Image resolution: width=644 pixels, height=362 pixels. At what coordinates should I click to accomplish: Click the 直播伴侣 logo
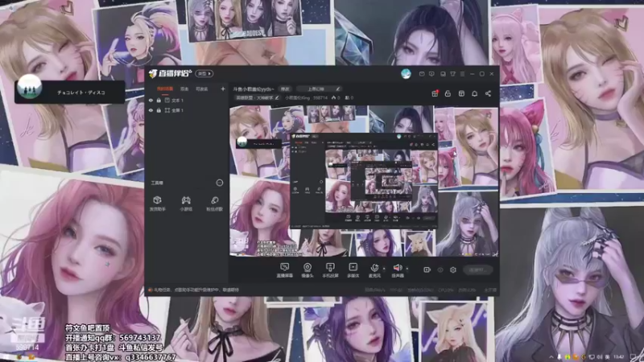170,73
